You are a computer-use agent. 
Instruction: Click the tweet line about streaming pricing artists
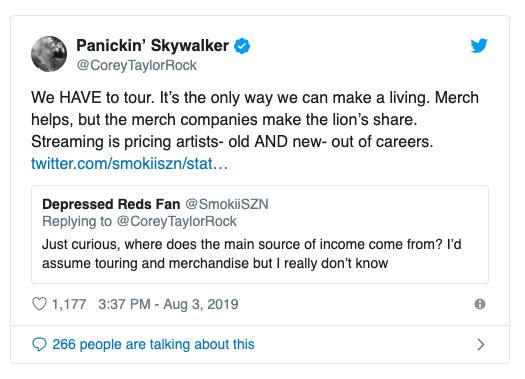[x=232, y=142]
